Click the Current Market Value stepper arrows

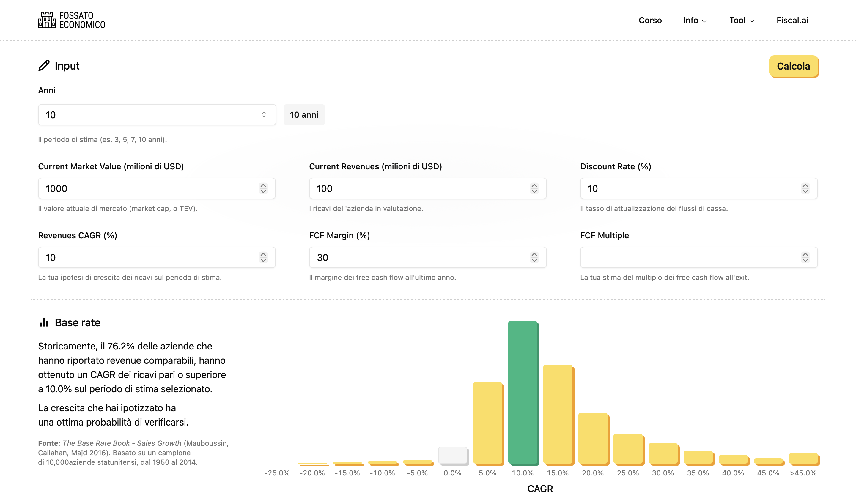click(263, 188)
